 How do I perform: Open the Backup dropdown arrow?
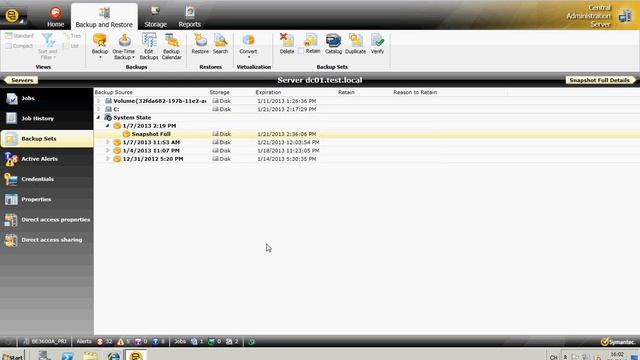point(100,58)
